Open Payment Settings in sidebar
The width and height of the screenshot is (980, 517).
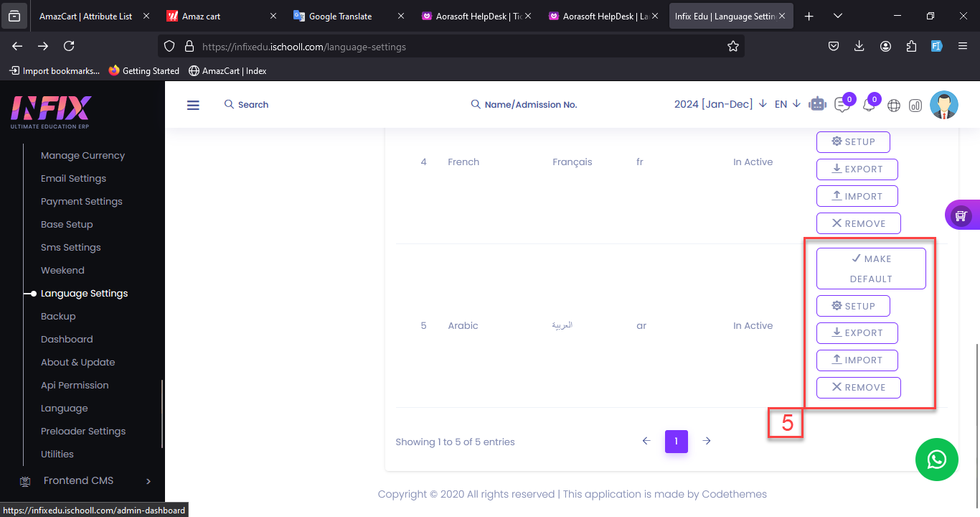(x=82, y=201)
